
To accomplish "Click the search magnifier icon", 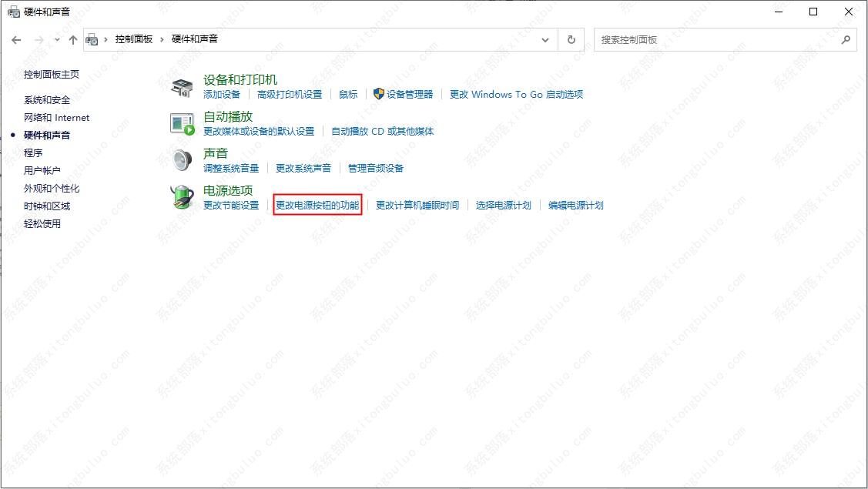I will tap(846, 39).
